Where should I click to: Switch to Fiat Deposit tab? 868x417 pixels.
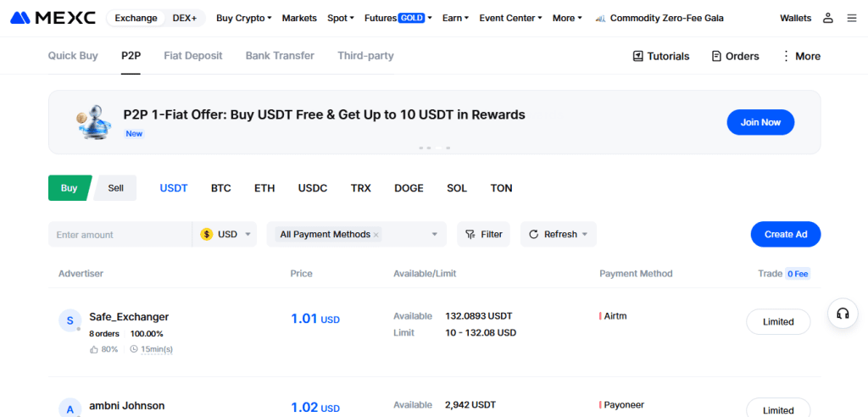click(193, 55)
